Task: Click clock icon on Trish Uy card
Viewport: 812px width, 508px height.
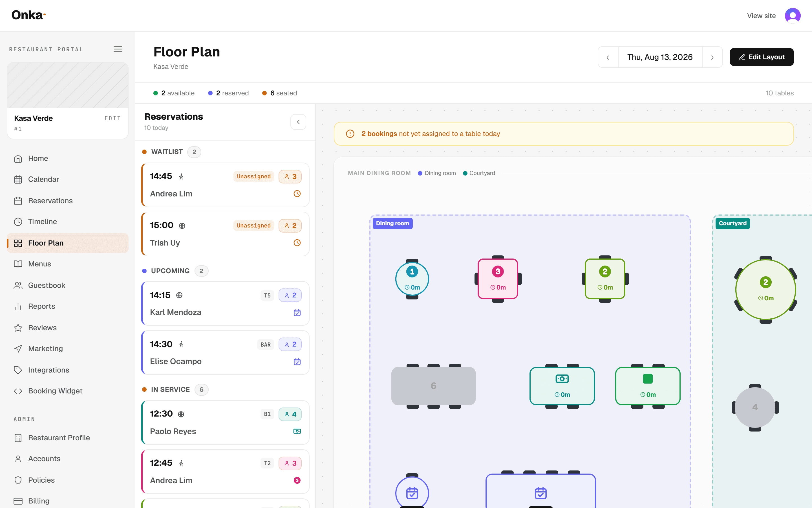Action: click(297, 243)
